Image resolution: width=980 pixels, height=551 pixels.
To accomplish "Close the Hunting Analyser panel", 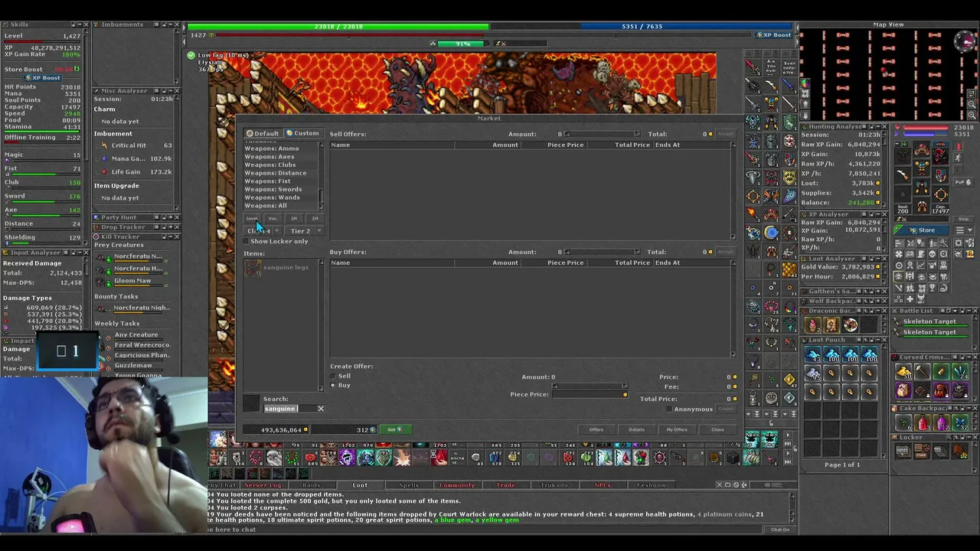I will 884,127.
